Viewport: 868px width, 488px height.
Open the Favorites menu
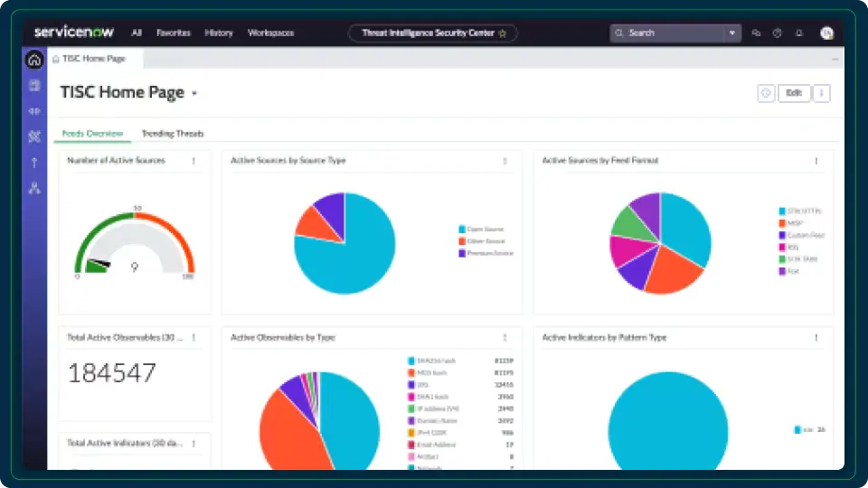174,33
